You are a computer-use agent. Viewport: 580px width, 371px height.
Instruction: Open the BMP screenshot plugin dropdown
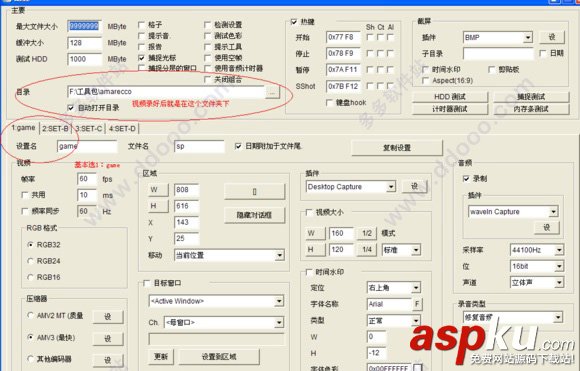[528, 37]
